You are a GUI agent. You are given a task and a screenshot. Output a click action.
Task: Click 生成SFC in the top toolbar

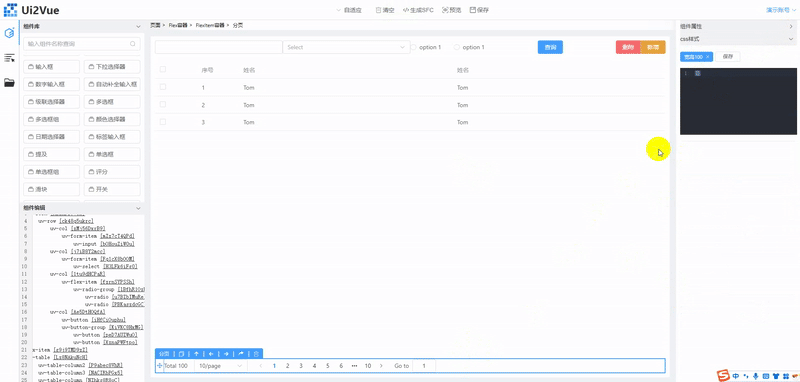coord(418,10)
